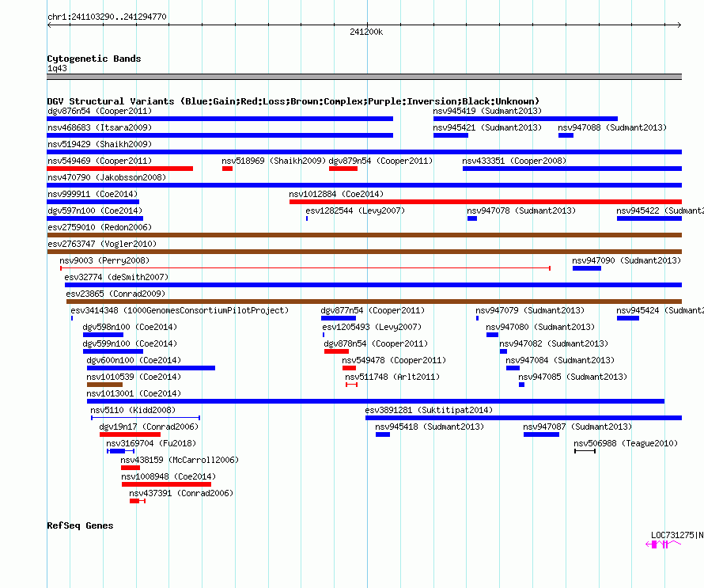Open the dgv600n100 (Coe2014) label
The image size is (704, 588).
[134, 360]
